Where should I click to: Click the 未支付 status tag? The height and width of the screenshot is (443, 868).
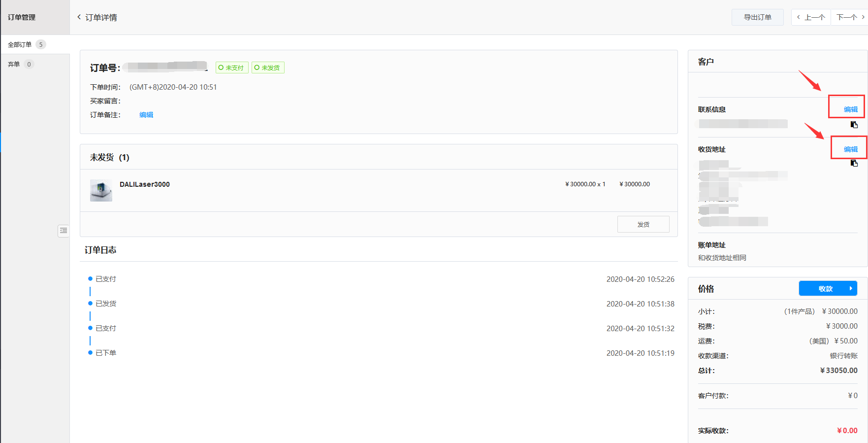(232, 68)
